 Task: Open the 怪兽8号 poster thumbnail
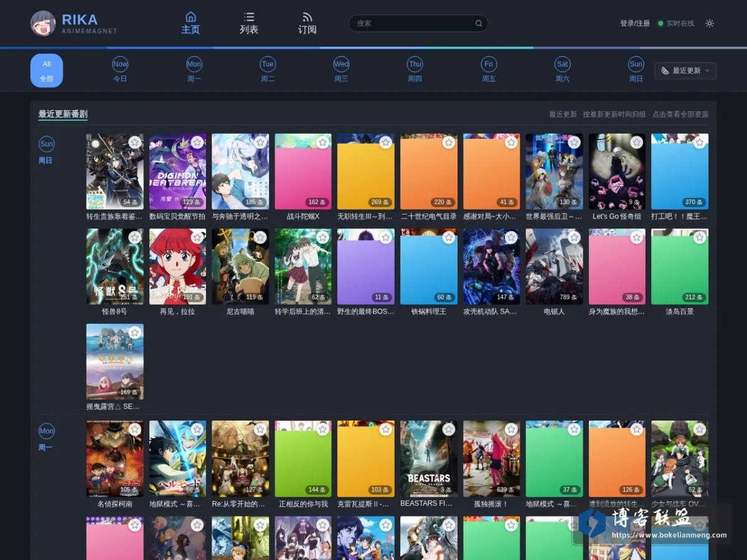click(x=115, y=266)
